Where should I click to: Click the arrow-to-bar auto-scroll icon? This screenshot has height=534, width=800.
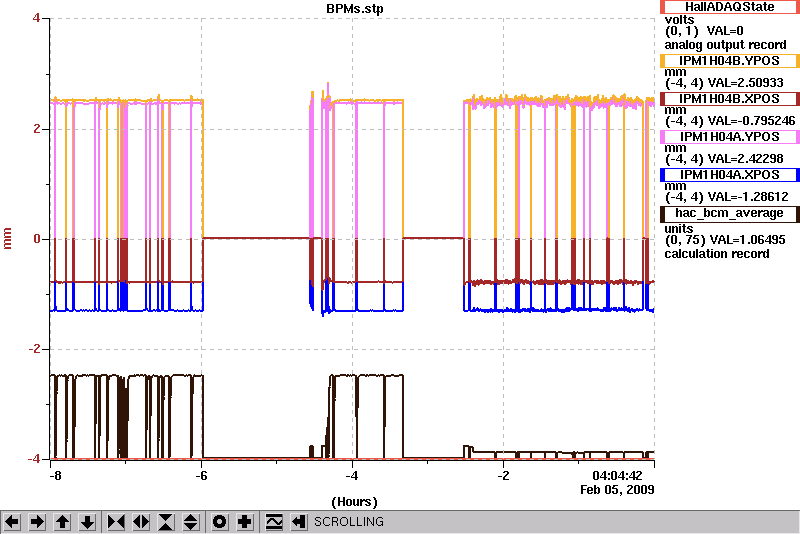click(x=299, y=522)
